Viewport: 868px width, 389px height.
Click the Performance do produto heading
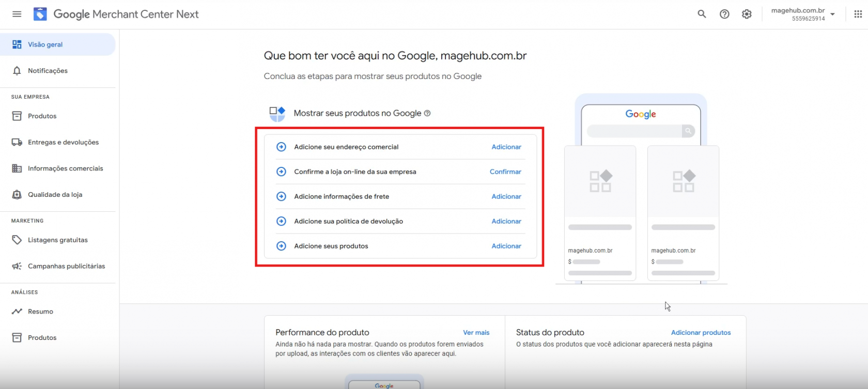pyautogui.click(x=322, y=333)
